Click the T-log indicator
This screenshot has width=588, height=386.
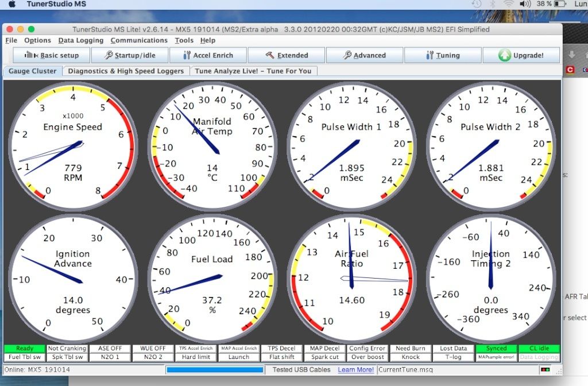coord(454,357)
